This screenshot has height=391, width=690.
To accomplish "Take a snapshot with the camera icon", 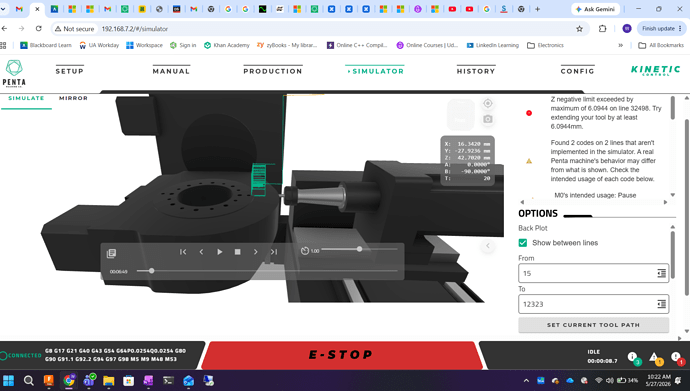I will (x=488, y=119).
